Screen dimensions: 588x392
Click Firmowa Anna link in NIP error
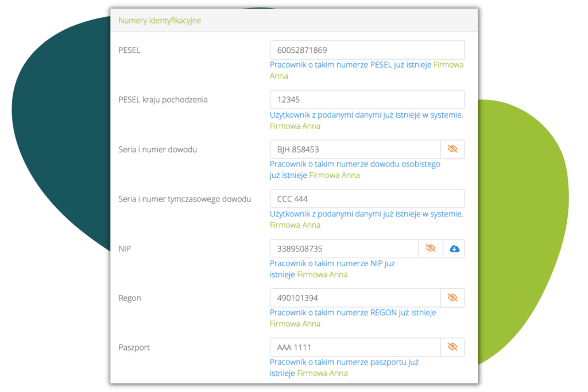322,275
